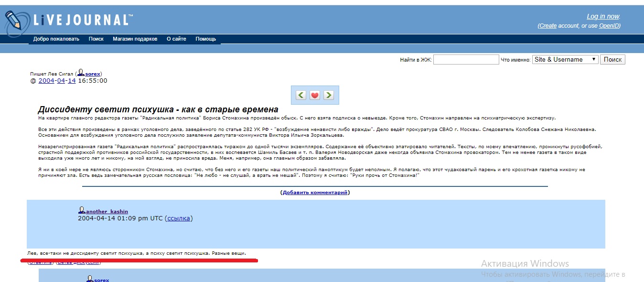Viewport: 644px width, 282px height.
Task: Focus the Найти в ЖЖ search field
Action: 466,59
